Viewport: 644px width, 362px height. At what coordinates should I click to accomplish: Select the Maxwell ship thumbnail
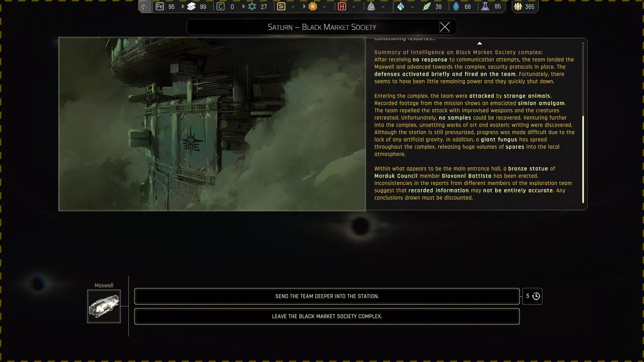(104, 306)
